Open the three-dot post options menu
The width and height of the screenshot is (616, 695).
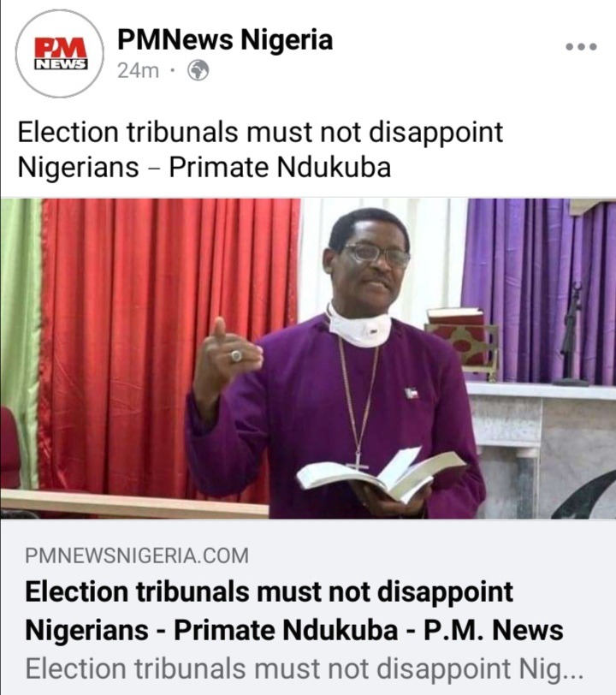(581, 46)
